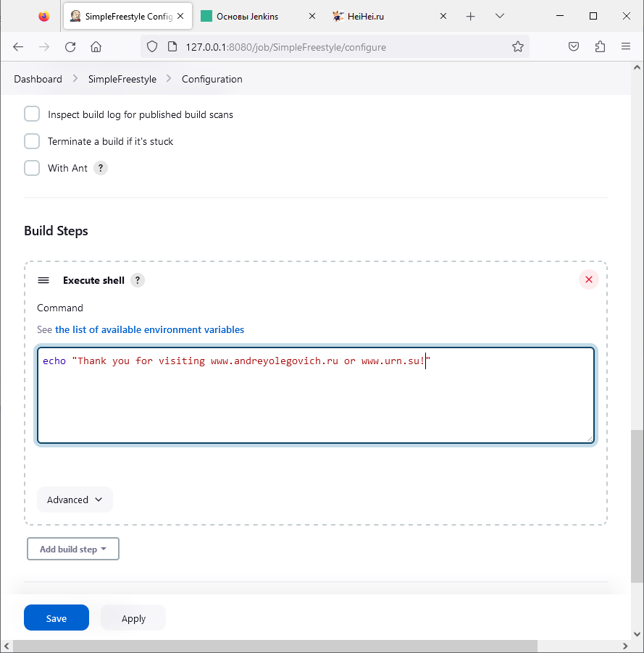Image resolution: width=644 pixels, height=653 pixels.
Task: Open the list of available environment variables
Action: 149,329
